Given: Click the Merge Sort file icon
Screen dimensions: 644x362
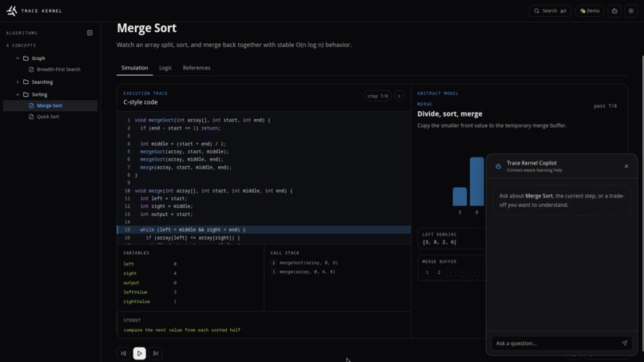Looking at the screenshot, I should click(31, 105).
